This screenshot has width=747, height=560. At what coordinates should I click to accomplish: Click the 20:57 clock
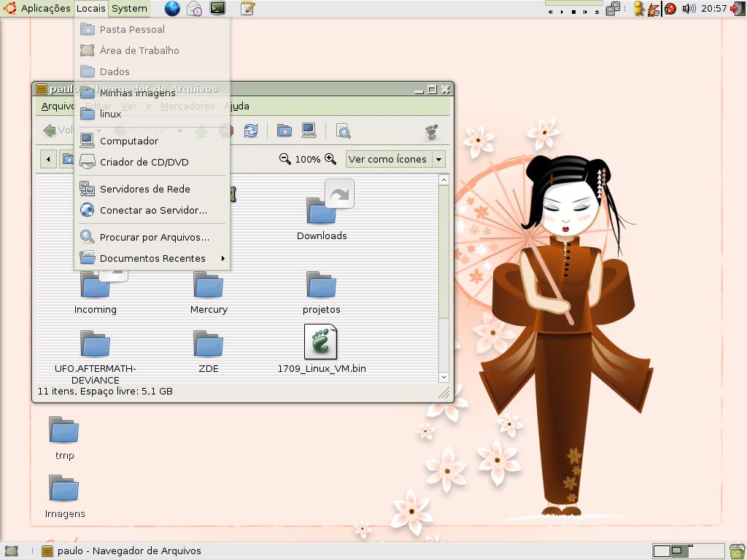pyautogui.click(x=713, y=8)
